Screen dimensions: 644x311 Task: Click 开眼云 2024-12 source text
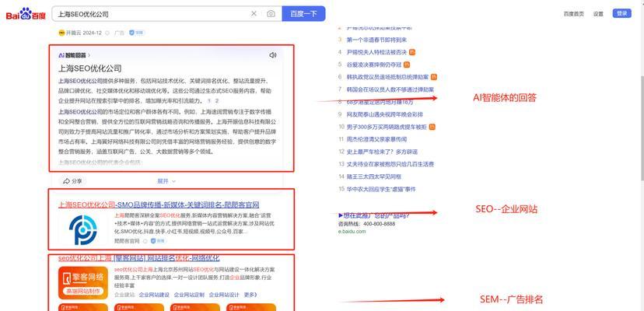[x=83, y=33]
